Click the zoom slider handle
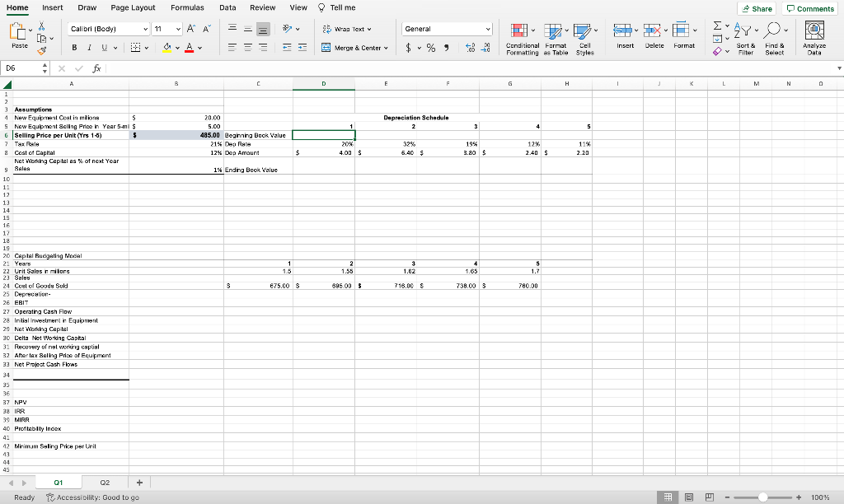This screenshot has width=844, height=504. click(x=762, y=497)
